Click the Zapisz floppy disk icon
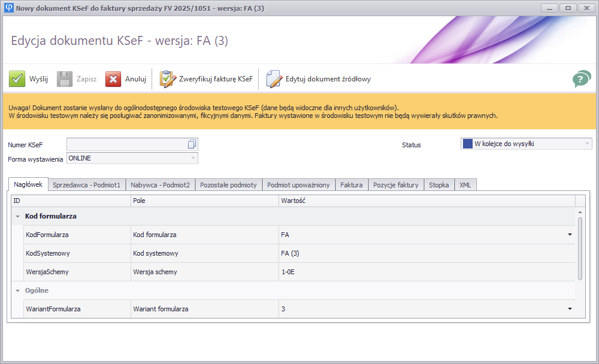599x364 pixels. coord(65,79)
